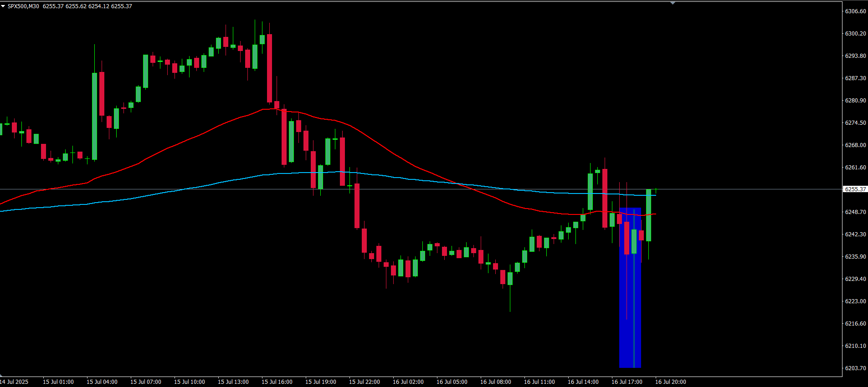Select the blue rectangle object on chart
The image size is (868, 387).
630,288
